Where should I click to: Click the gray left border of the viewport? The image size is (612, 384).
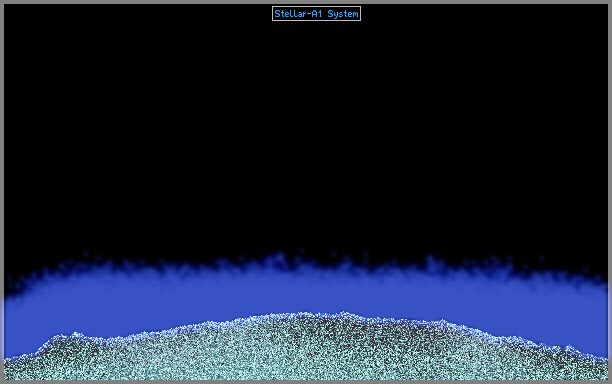point(2,192)
